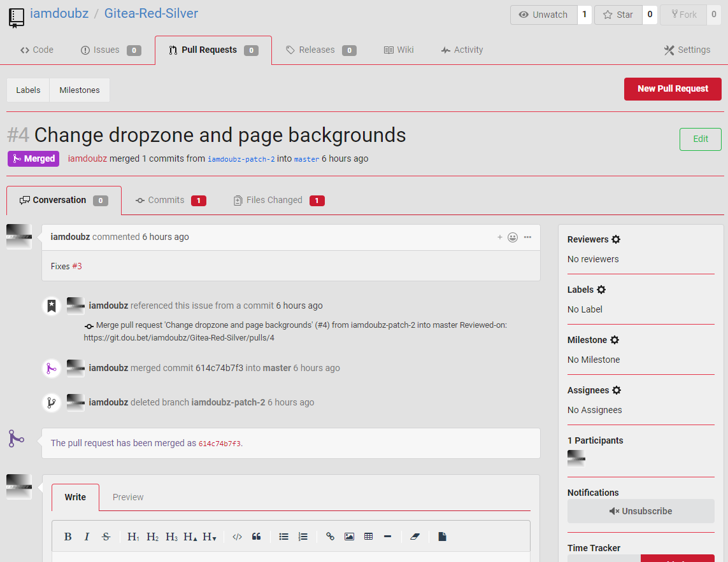
Task: Open repository Settings tab
Action: [687, 50]
